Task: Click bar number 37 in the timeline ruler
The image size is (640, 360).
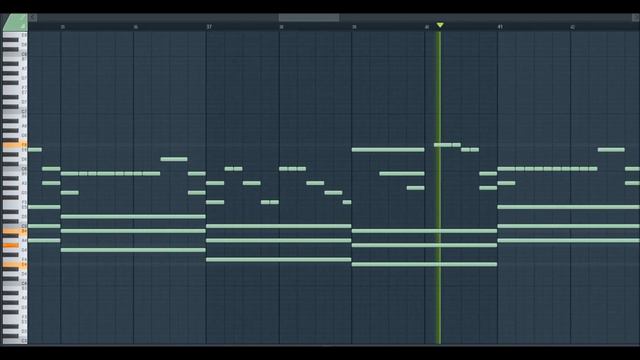Action: [x=209, y=27]
